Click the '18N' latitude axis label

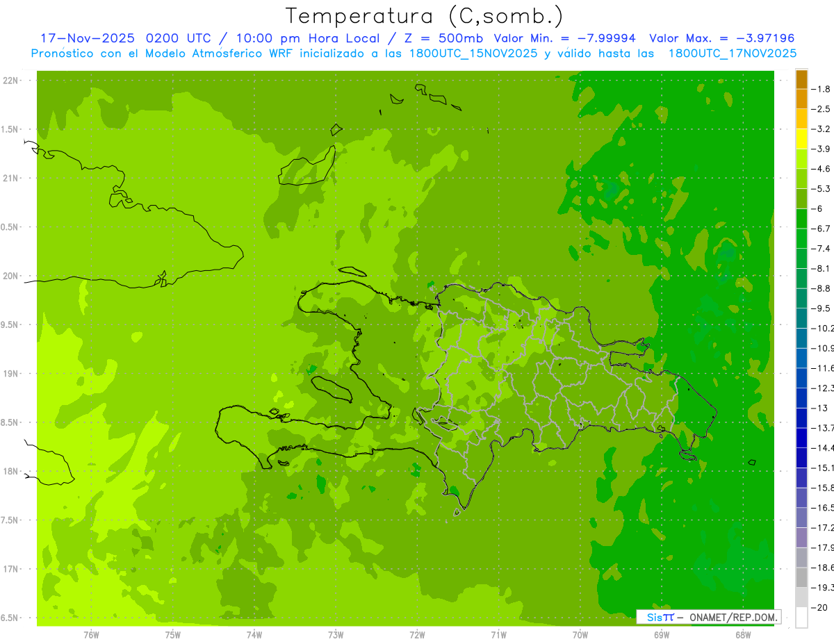(x=10, y=471)
